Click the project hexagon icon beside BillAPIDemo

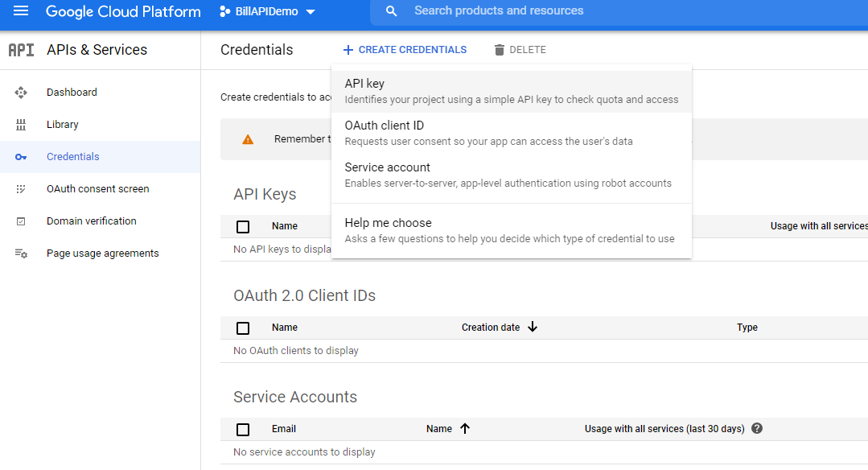224,11
